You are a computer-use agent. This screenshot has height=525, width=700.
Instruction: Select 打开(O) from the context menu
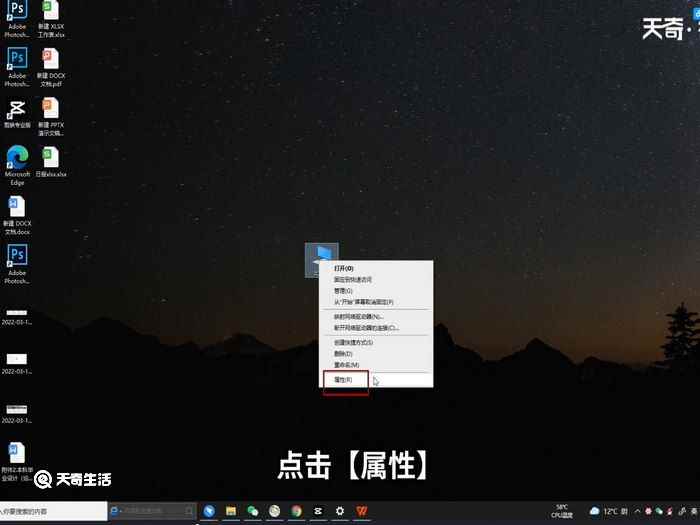343,269
